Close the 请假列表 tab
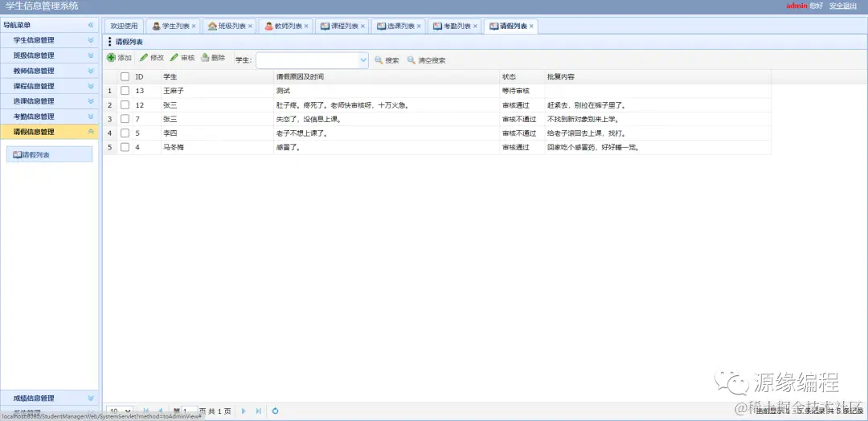This screenshot has width=868, height=421. 531,26
